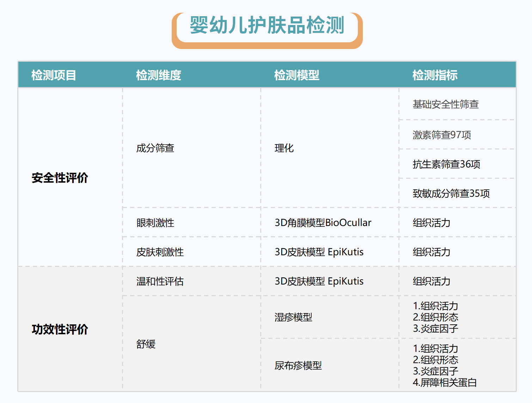Select the 安全性评价 category cell

[x=60, y=178]
